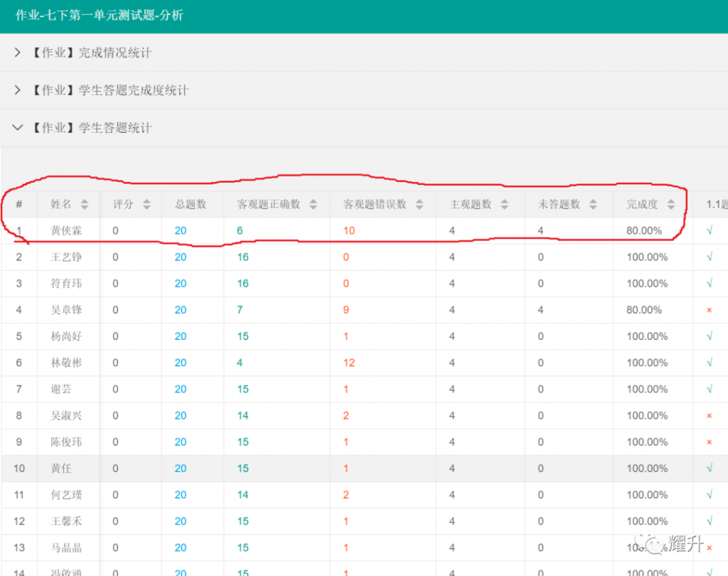Open wrong count 10 for 黄伕霖
The width and height of the screenshot is (728, 576).
pos(349,230)
